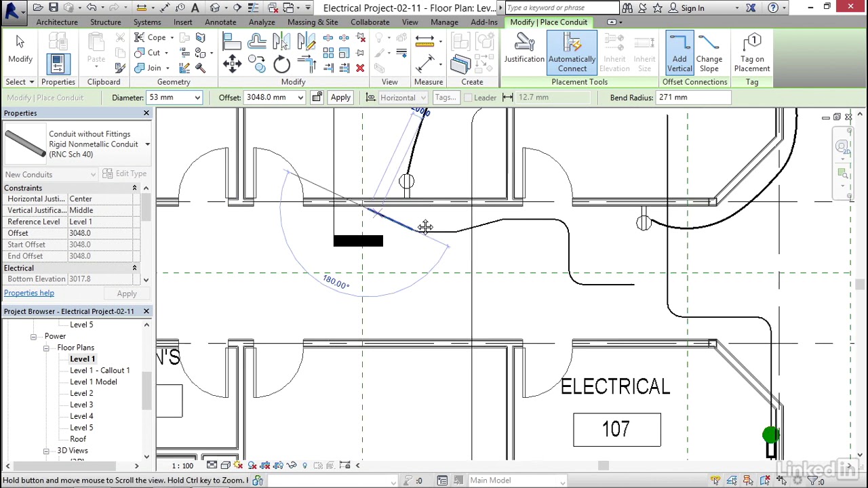Open the Offset value dropdown
The image size is (868, 488).
point(300,98)
